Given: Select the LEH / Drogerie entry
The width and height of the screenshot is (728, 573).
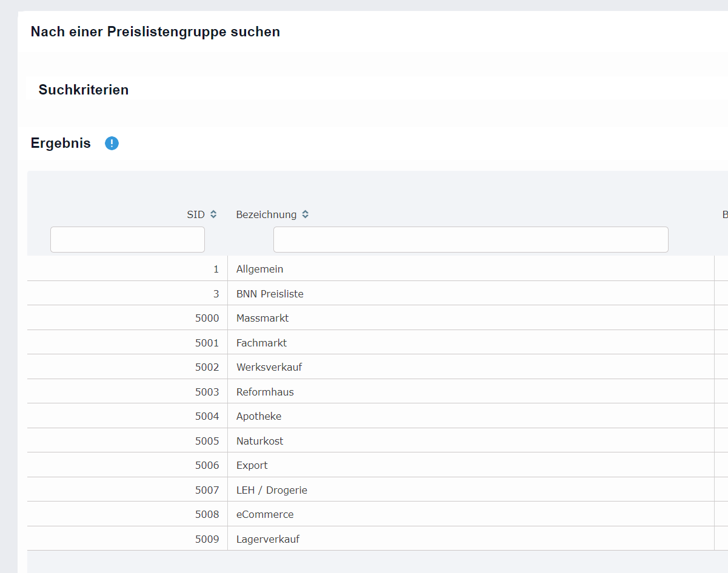Looking at the screenshot, I should tap(272, 490).
